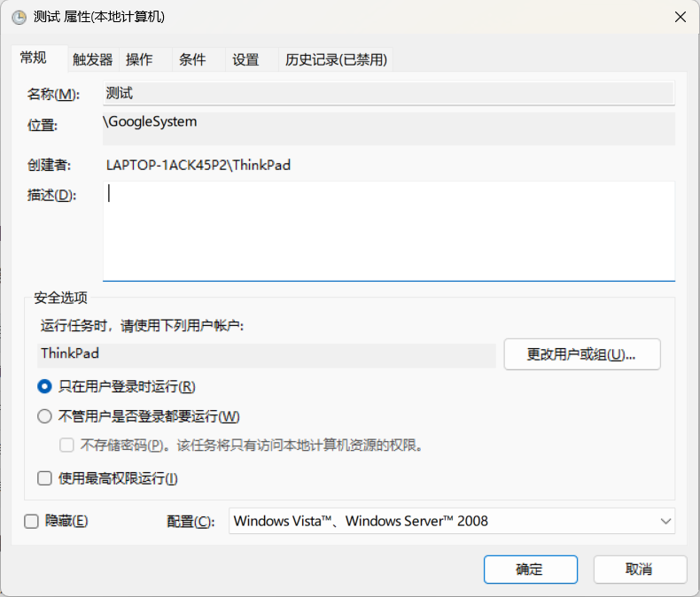Screen dimensions: 700x597
Task: Click the 名称(M) label
Action: coord(53,94)
